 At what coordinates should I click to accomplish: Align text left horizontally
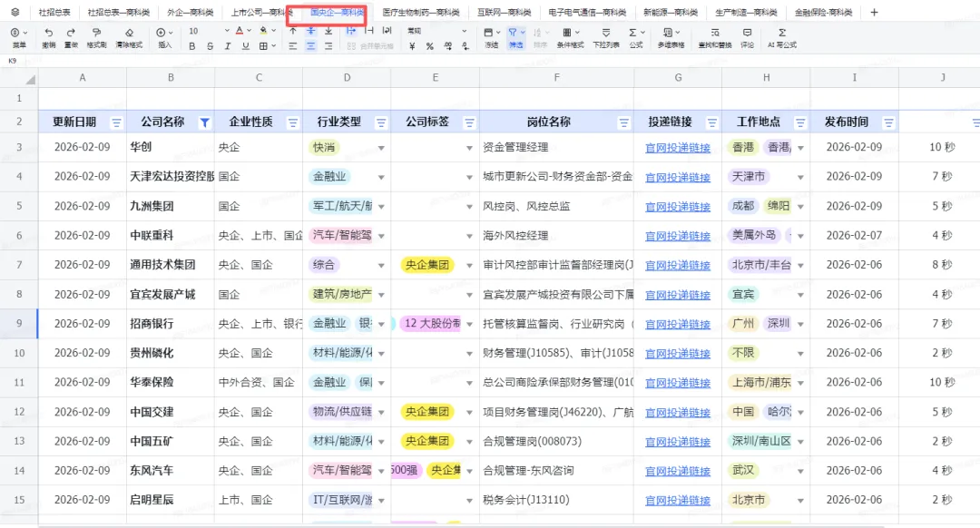pyautogui.click(x=293, y=46)
